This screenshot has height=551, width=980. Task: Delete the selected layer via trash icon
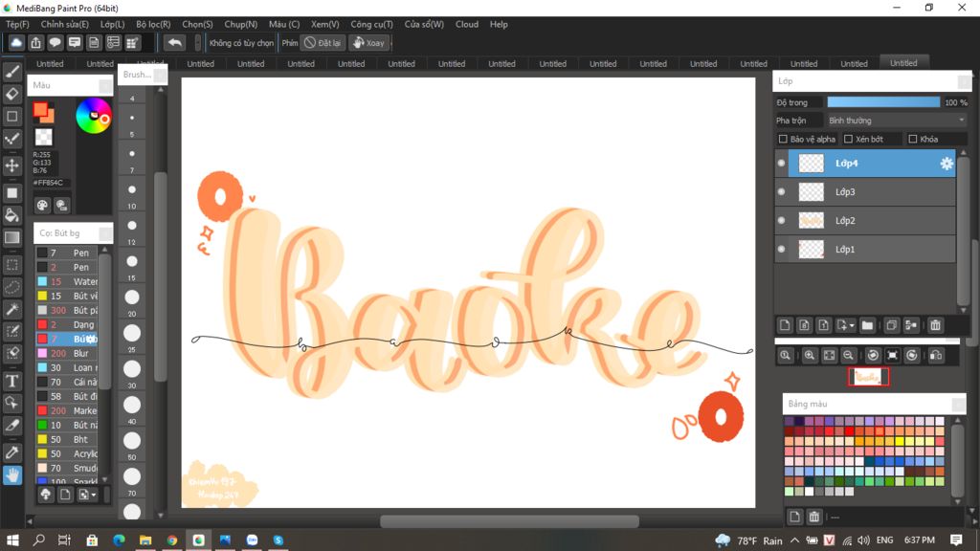tap(935, 325)
